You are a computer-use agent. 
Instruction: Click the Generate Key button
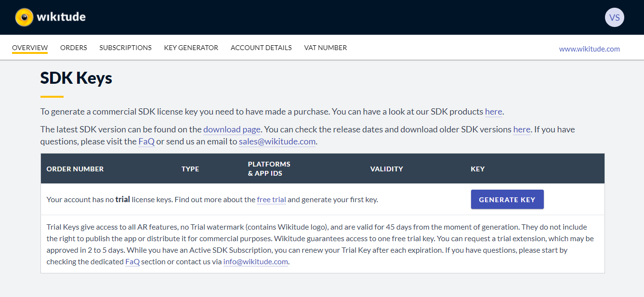pyautogui.click(x=507, y=199)
